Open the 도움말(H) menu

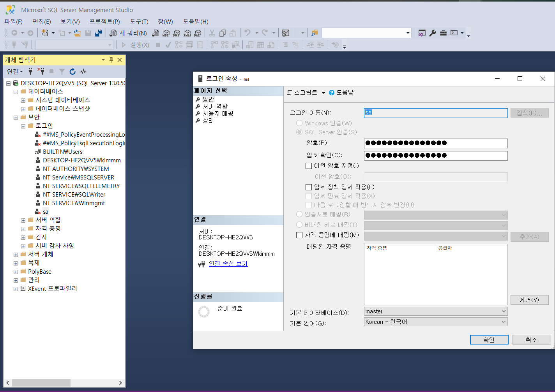tap(196, 21)
